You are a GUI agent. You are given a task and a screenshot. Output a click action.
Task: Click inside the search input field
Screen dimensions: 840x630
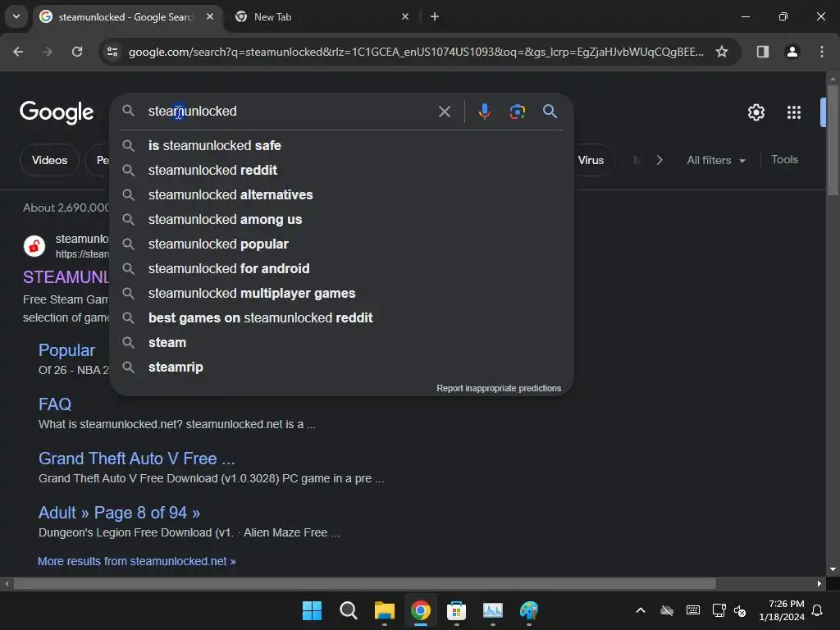[x=290, y=112]
